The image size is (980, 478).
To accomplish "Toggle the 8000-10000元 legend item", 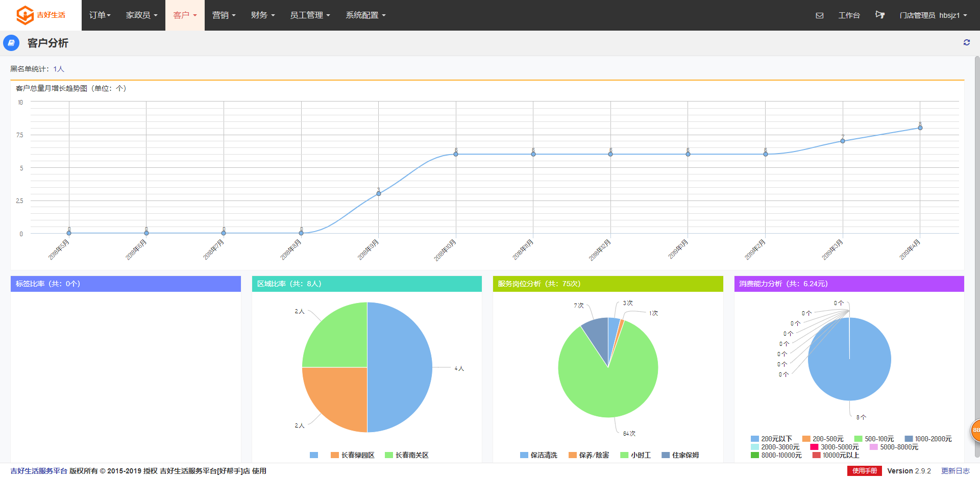I will [776, 455].
